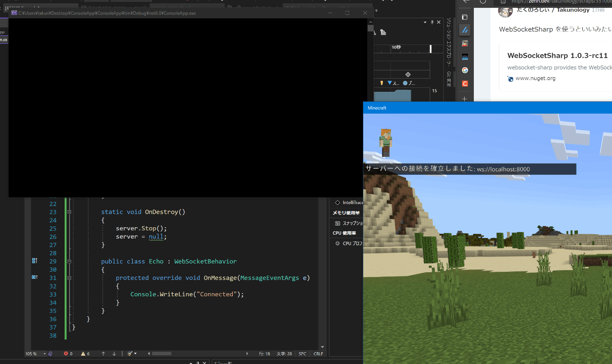Click the diamond event marker on the diagnostics timeline
Screen dimensions: 612x364
408,74
